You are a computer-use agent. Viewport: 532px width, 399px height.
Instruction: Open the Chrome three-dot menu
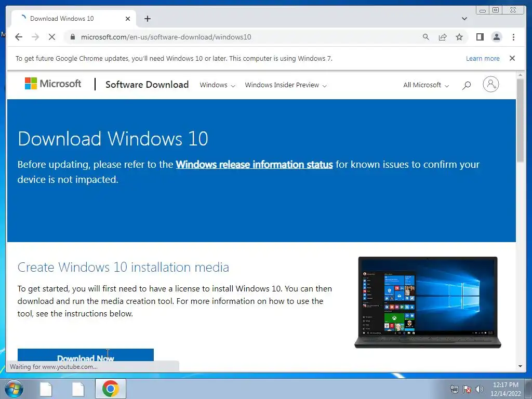[513, 37]
